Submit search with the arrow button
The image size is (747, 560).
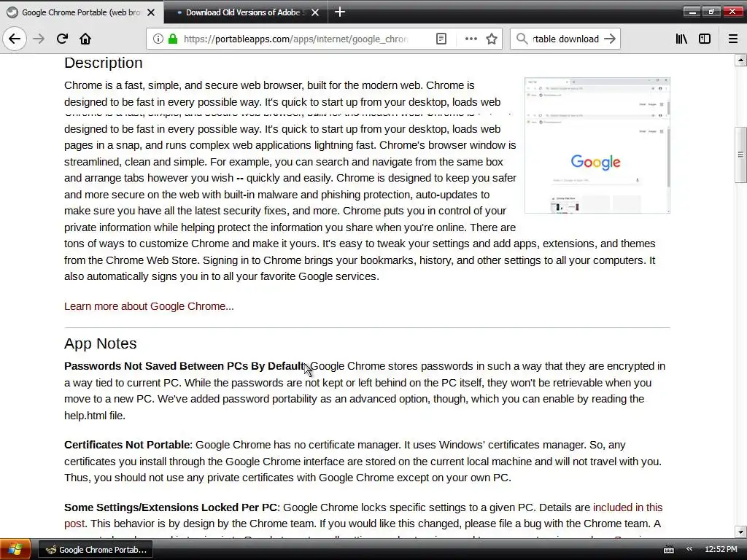[x=610, y=39]
